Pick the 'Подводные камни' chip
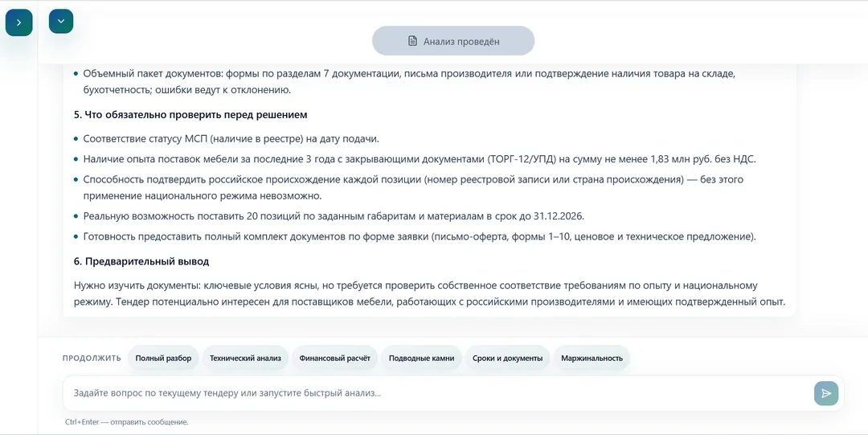868x435 pixels. point(421,358)
